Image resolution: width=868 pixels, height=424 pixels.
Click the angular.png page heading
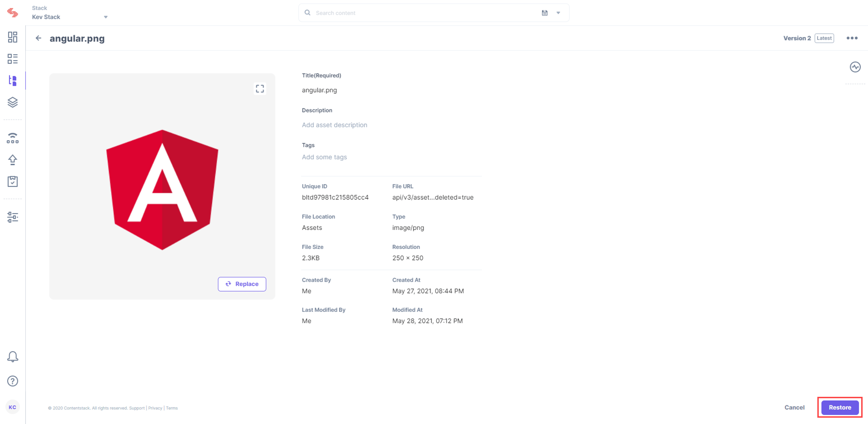(77, 38)
